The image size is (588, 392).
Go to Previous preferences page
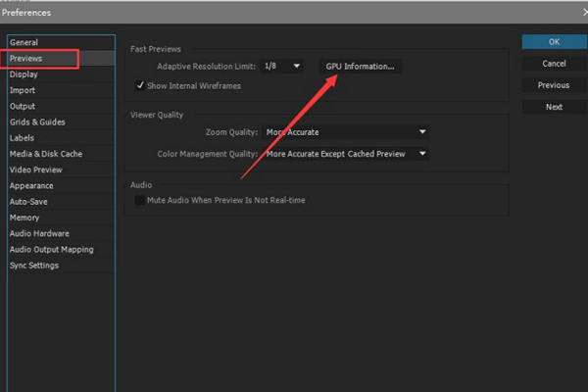pos(554,85)
